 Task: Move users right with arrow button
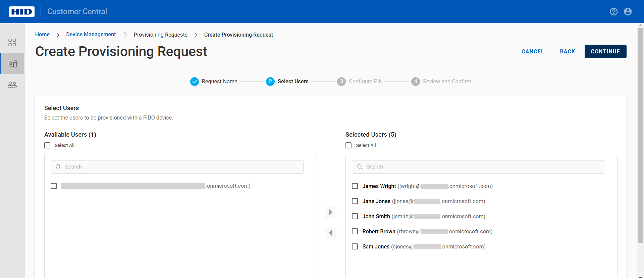click(x=330, y=212)
